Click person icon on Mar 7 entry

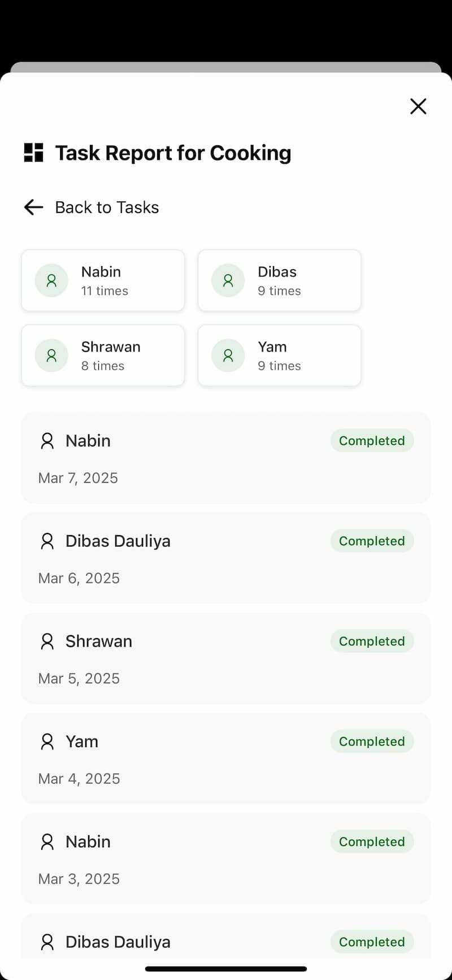[47, 441]
